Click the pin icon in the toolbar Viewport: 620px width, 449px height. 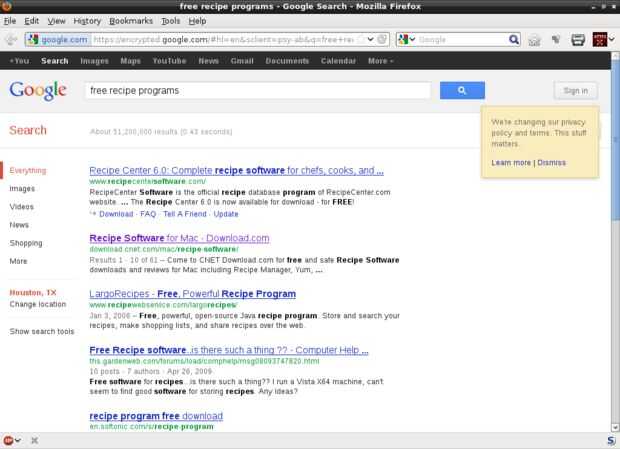coord(556,39)
